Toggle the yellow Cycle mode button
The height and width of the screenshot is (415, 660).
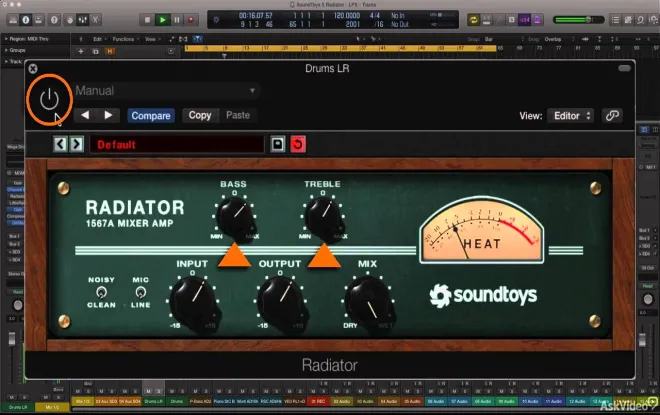(x=474, y=20)
